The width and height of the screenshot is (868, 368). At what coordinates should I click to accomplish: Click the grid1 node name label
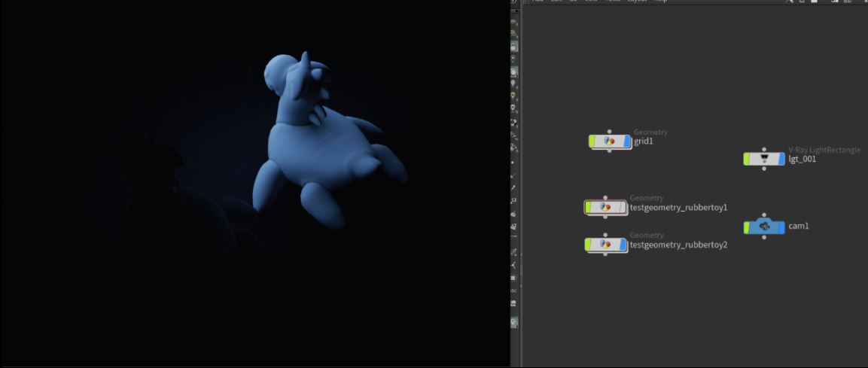pyautogui.click(x=644, y=141)
